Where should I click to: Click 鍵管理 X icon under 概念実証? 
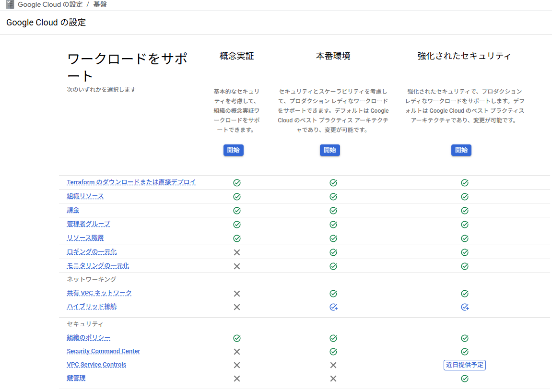(237, 379)
